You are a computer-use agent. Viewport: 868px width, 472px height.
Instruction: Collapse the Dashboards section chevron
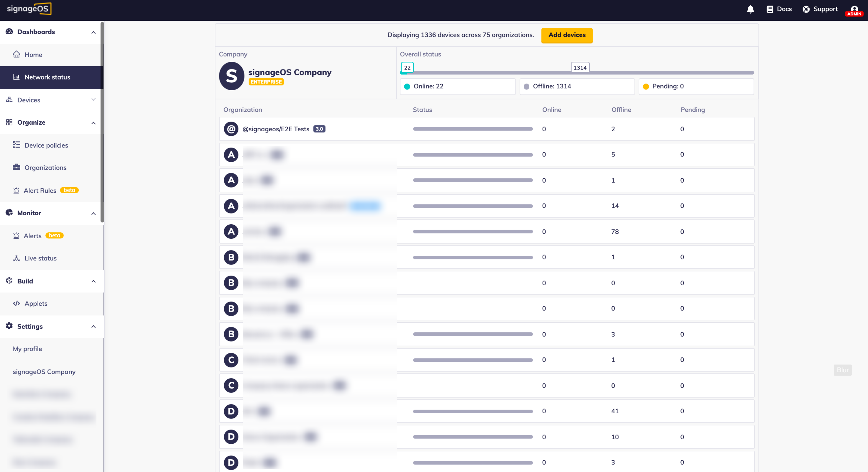93,32
